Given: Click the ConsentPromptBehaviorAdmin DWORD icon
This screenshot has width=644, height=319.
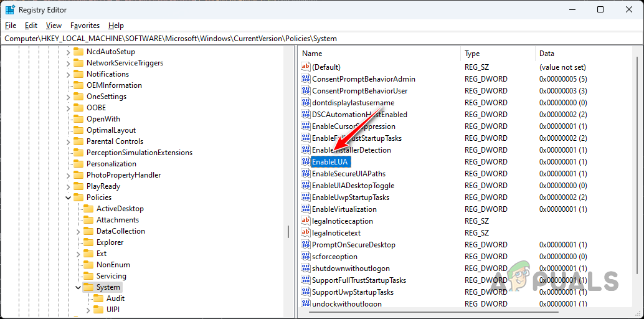Looking at the screenshot, I should point(306,79).
